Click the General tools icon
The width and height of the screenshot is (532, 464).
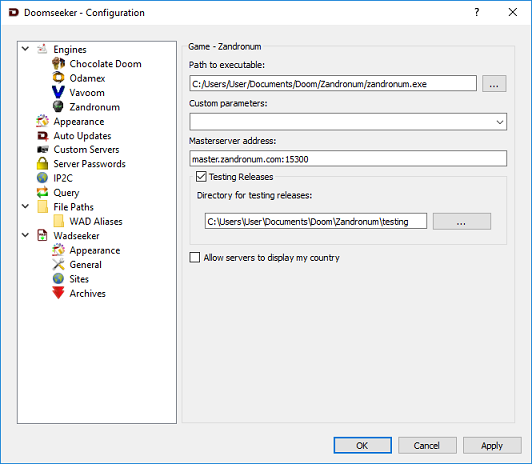tap(58, 264)
